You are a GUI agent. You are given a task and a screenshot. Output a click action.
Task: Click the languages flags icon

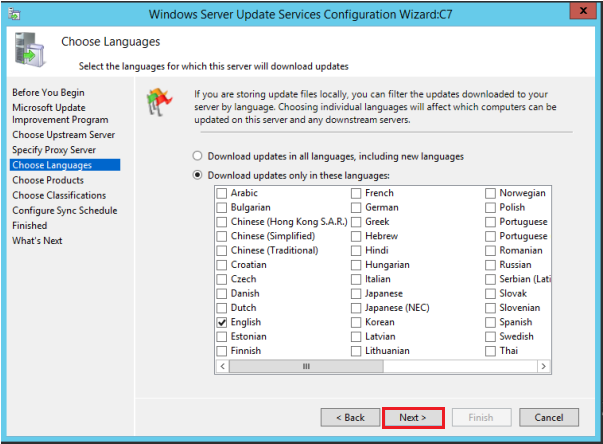159,102
